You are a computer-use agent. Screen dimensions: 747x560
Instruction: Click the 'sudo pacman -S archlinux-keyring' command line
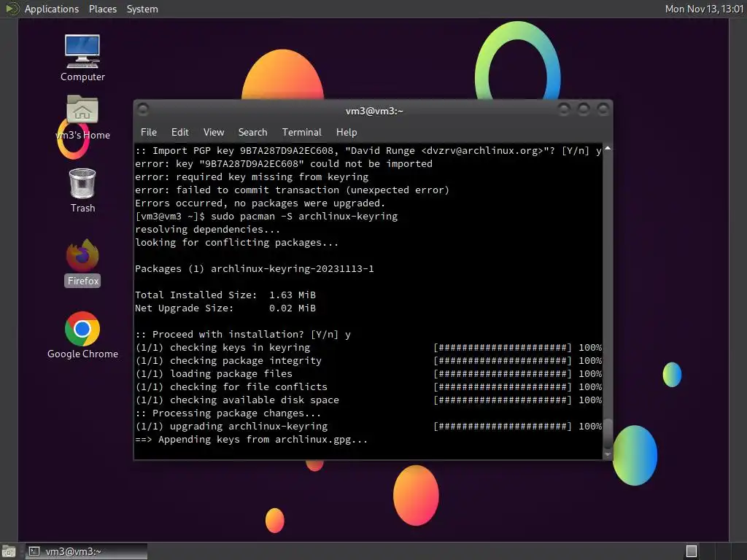point(266,216)
